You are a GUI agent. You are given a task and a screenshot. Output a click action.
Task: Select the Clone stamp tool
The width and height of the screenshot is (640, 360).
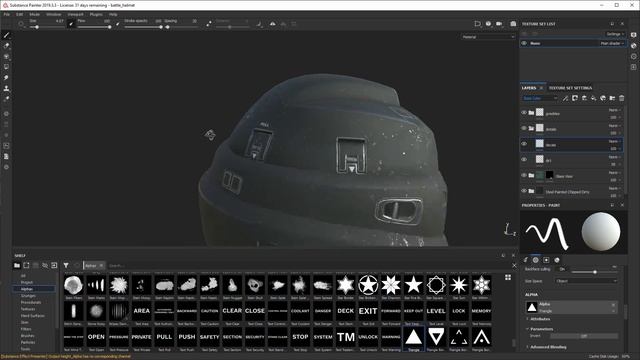6,88
